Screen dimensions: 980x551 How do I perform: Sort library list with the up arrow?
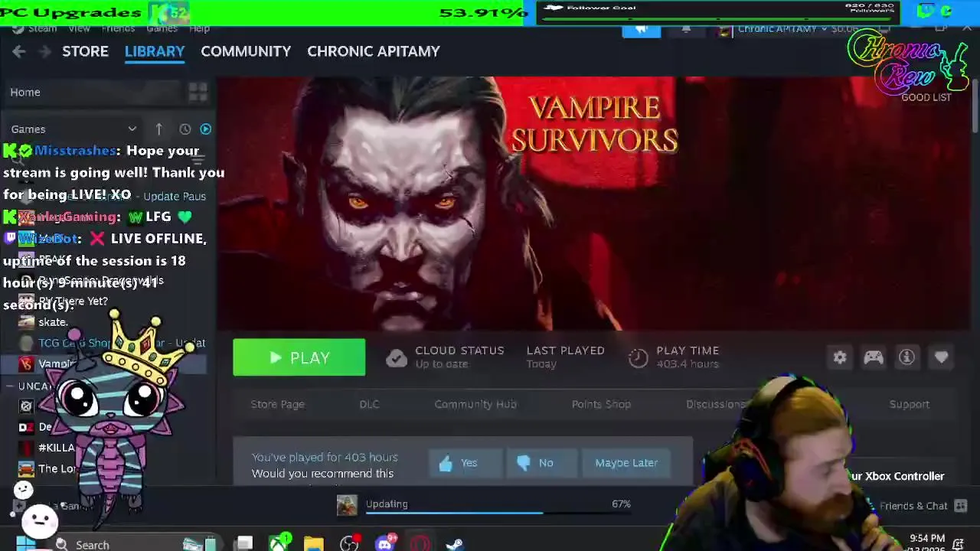pyautogui.click(x=158, y=129)
